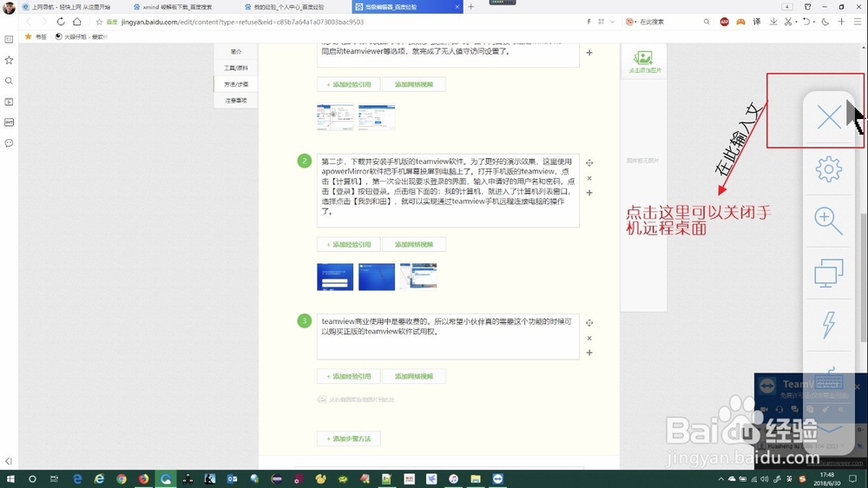Insert a step after step 2 via plus
Image resolution: width=868 pixels, height=488 pixels.
click(589, 193)
